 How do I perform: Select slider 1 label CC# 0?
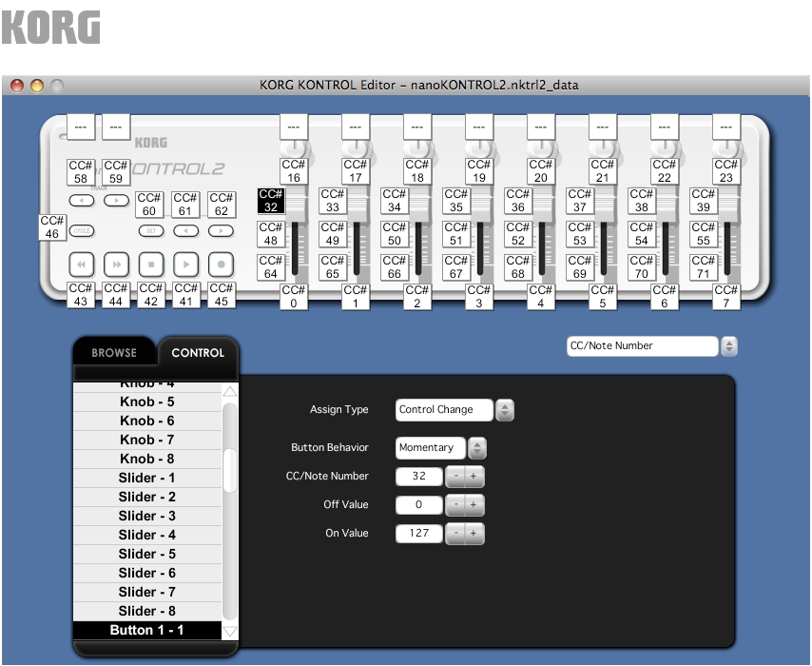tap(294, 297)
